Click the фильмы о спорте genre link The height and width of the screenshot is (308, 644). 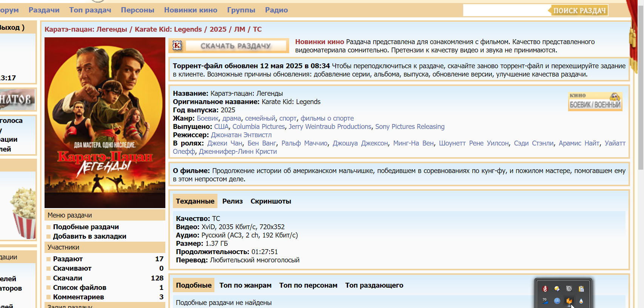point(327,118)
